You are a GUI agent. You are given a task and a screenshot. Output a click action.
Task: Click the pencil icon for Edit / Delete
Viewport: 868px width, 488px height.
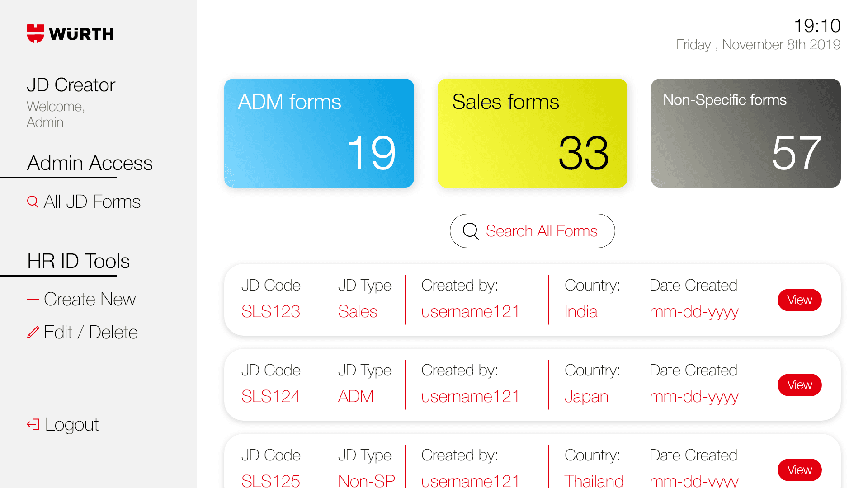(x=33, y=333)
